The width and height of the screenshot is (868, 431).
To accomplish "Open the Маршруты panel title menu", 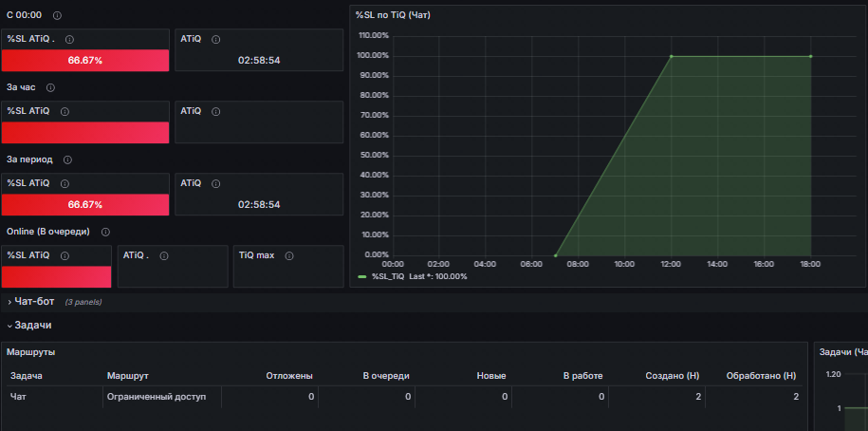I will [x=30, y=352].
